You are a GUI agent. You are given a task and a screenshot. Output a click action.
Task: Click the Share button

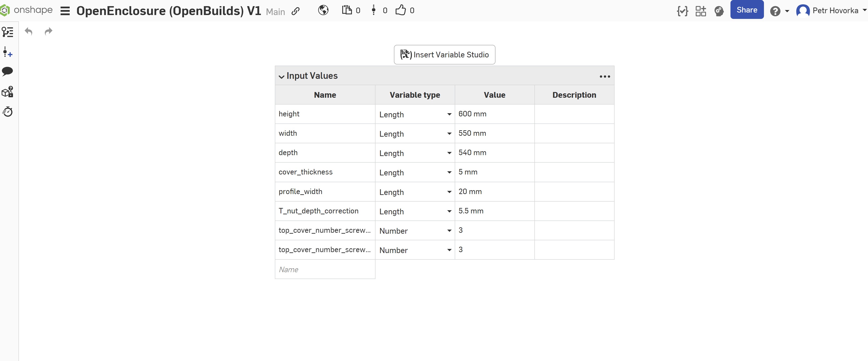point(747,10)
